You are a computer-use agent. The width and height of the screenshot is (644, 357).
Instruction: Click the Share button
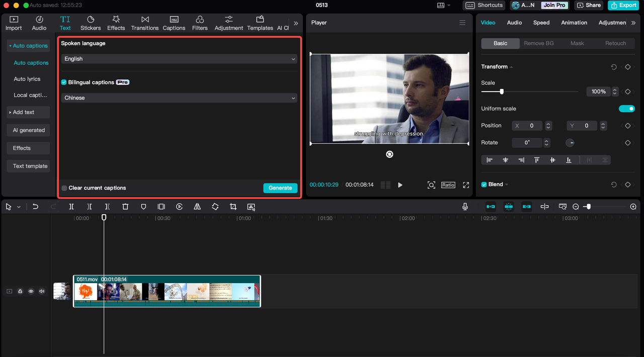[x=589, y=5]
